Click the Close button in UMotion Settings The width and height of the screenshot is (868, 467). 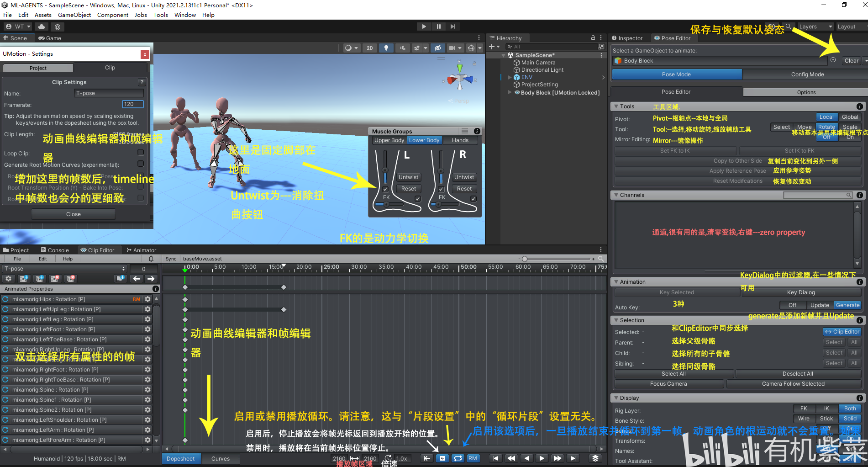point(73,214)
